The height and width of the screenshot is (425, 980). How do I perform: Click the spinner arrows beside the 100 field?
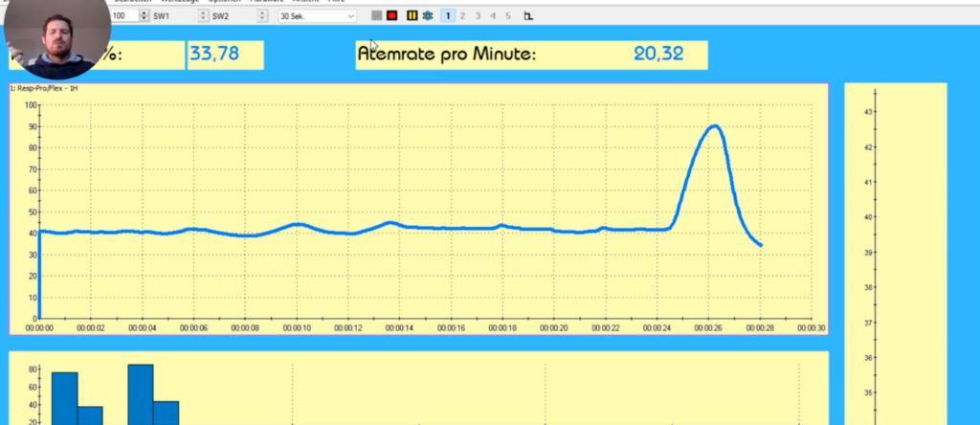[145, 16]
